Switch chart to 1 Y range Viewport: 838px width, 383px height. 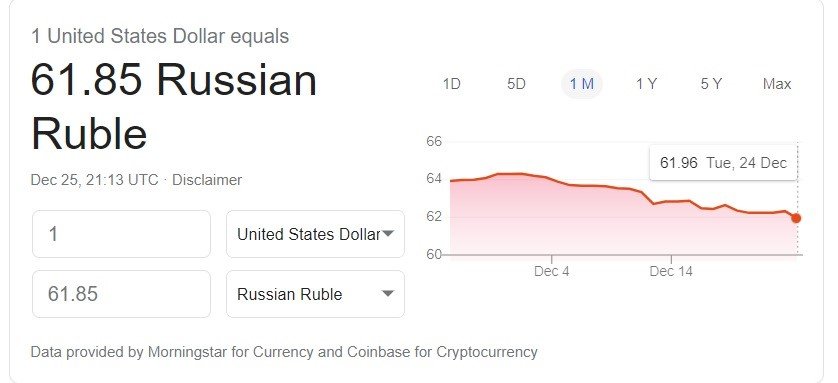(x=646, y=84)
